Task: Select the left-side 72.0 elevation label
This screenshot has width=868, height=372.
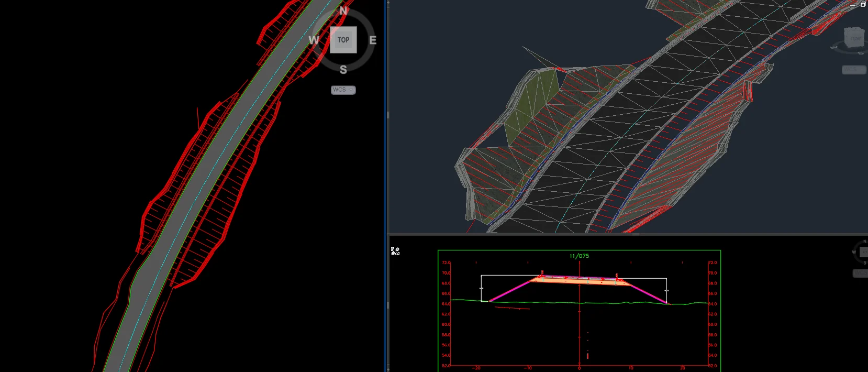Action: 446,262
